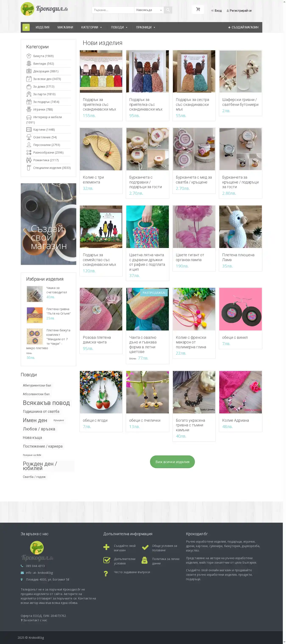The height and width of the screenshot is (644, 286).
Task: Open the ИЗДЕЛИЯ menu item
Action: coord(42,27)
